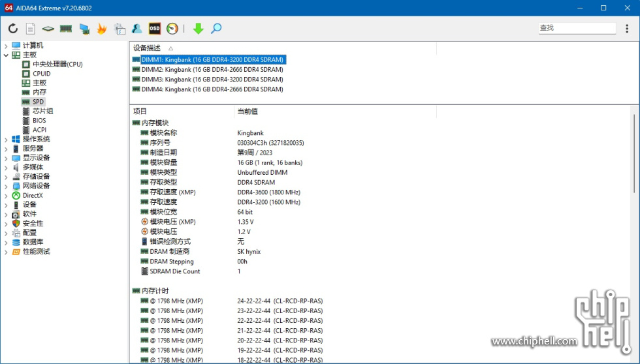Expand the 存储设备 tree node
640x364 pixels.
pos(6,177)
